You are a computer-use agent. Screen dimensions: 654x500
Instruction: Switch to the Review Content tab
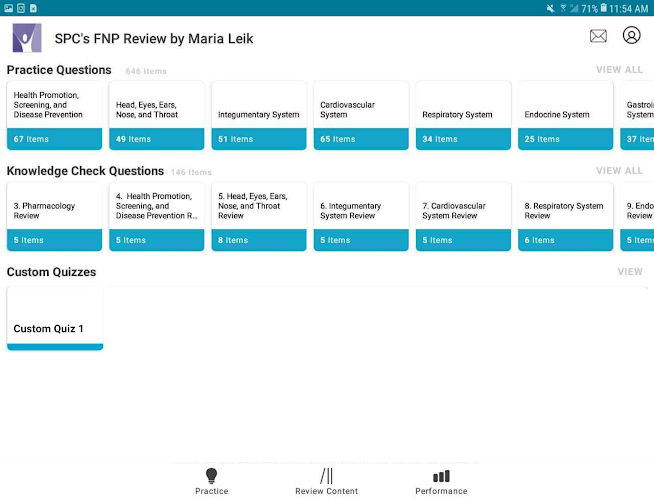coord(327,481)
